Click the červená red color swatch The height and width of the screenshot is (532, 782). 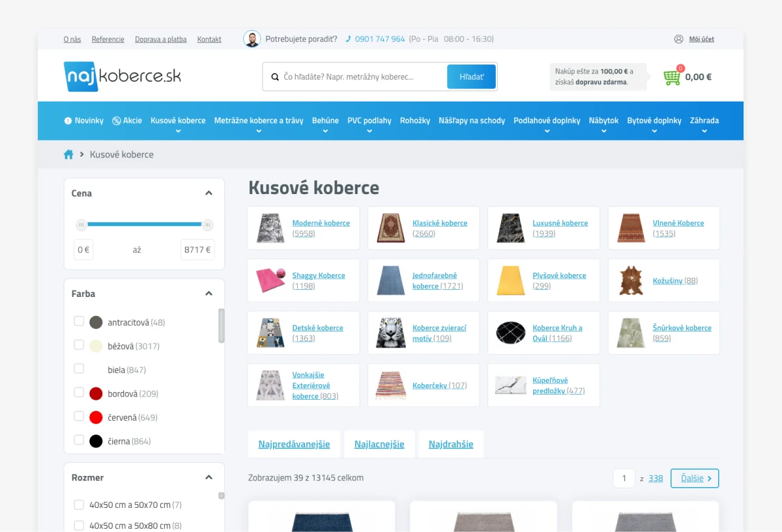click(x=96, y=417)
